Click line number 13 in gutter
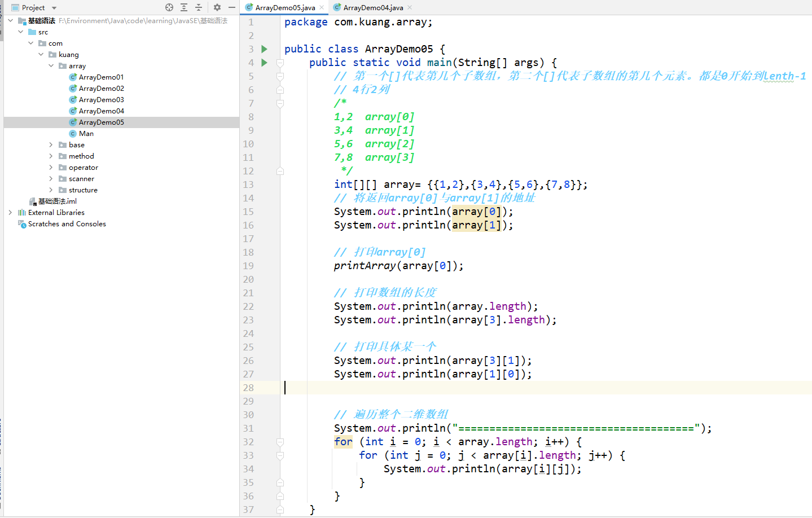 [248, 185]
